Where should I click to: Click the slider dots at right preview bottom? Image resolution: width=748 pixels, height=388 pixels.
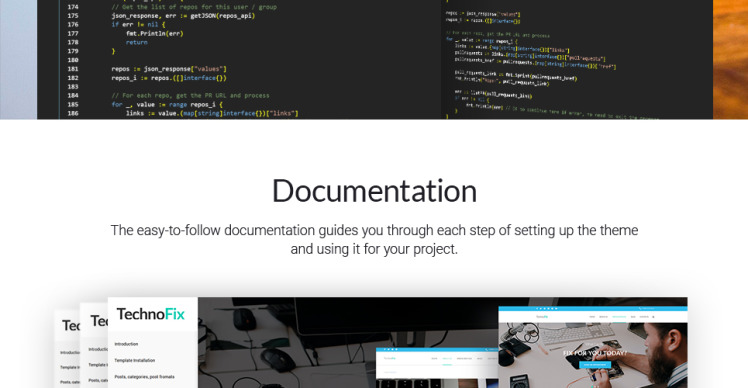[595, 386]
